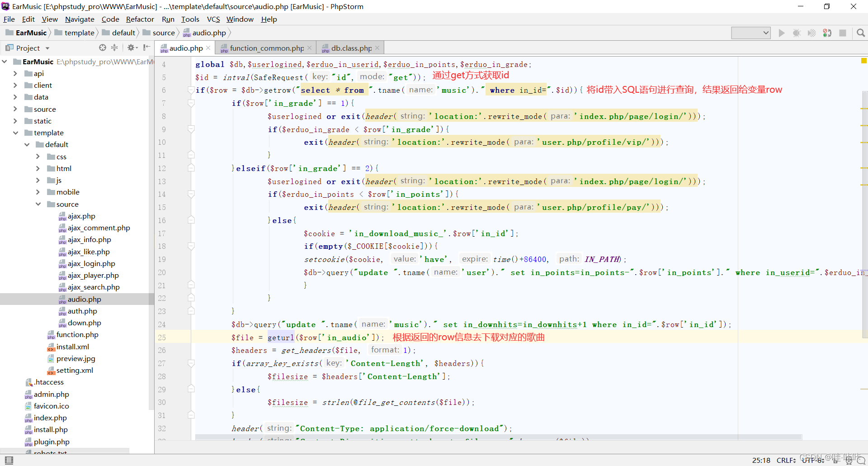Image resolution: width=868 pixels, height=466 pixels.
Task: Select favicon.ico file
Action: [x=47, y=406]
